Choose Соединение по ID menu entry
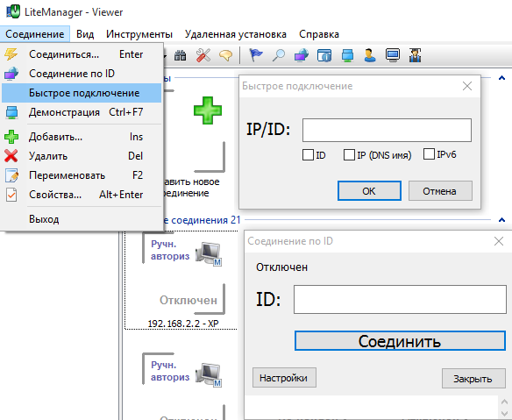The width and height of the screenshot is (512, 420). point(82,74)
